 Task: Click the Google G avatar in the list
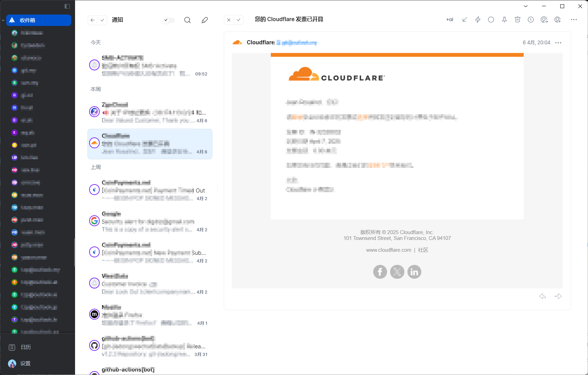[94, 221]
